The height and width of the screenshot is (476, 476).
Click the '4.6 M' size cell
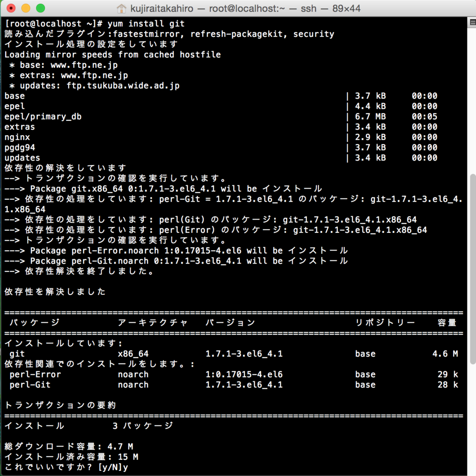point(445,354)
